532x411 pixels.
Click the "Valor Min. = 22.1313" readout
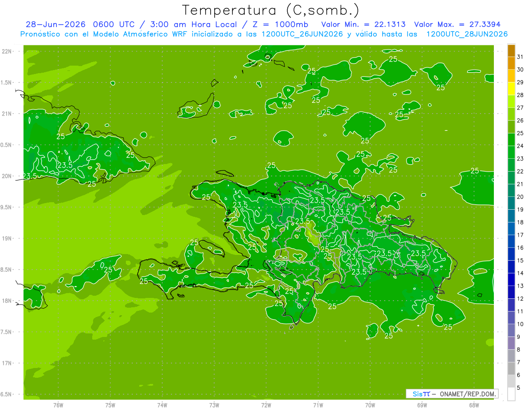[364, 24]
